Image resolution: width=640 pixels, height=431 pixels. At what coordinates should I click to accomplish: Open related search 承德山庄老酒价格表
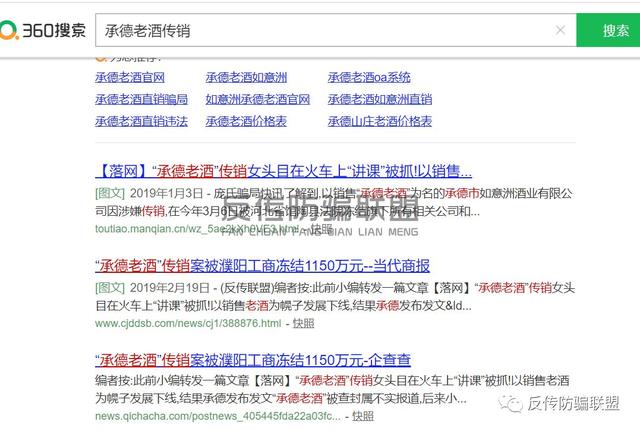tap(380, 122)
